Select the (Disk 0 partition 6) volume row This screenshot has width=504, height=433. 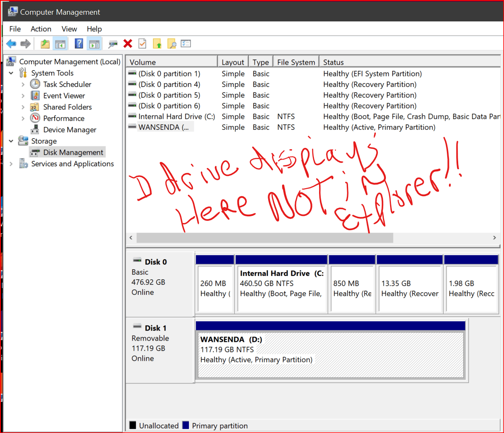tap(313, 106)
